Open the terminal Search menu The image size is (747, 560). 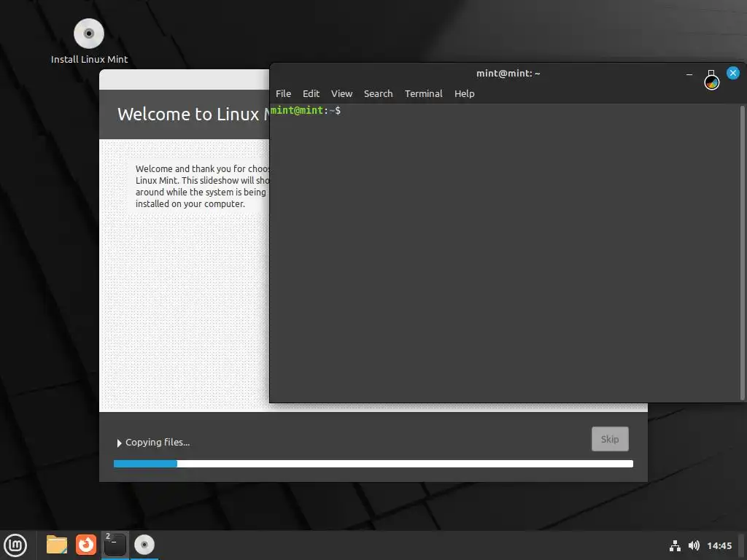379,94
